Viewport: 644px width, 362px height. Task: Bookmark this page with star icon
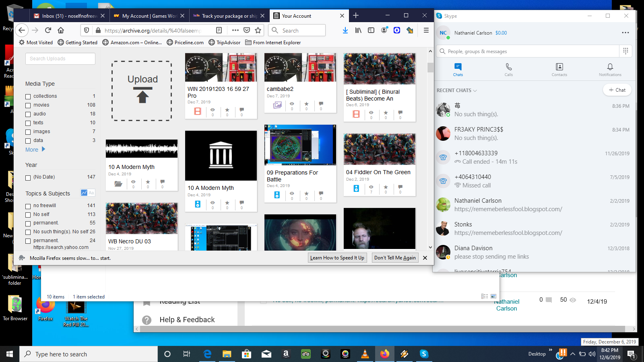pyautogui.click(x=258, y=30)
